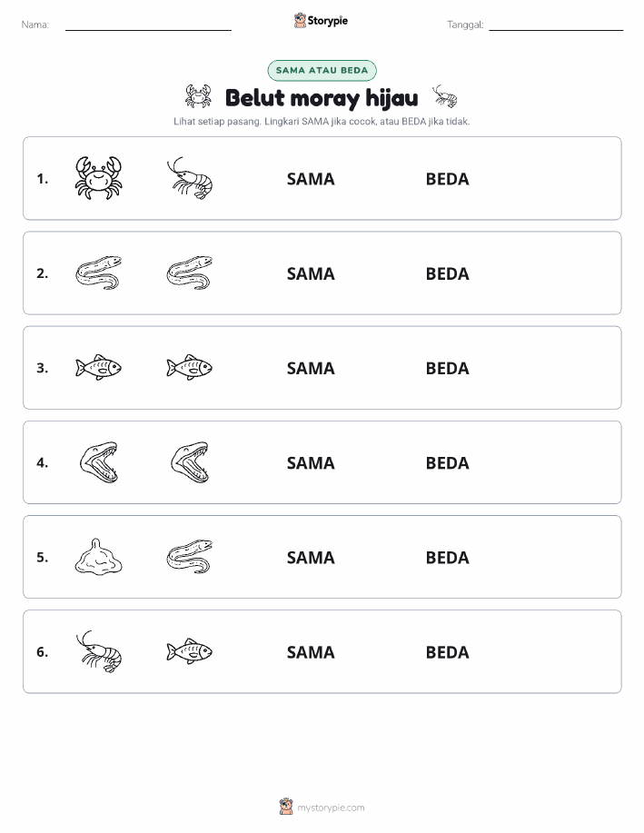Viewport: 644px width, 833px height.
Task: Click the shrimp picture in row 1
Action: click(x=190, y=178)
